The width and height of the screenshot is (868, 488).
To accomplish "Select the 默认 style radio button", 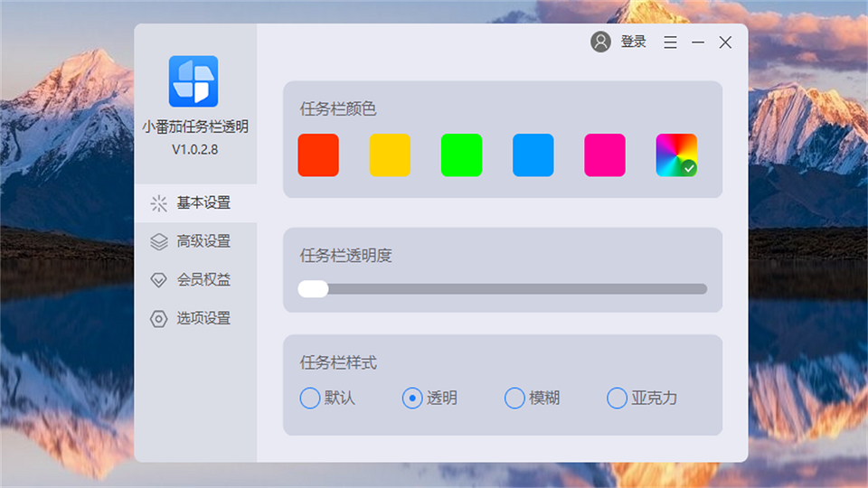I will [310, 398].
